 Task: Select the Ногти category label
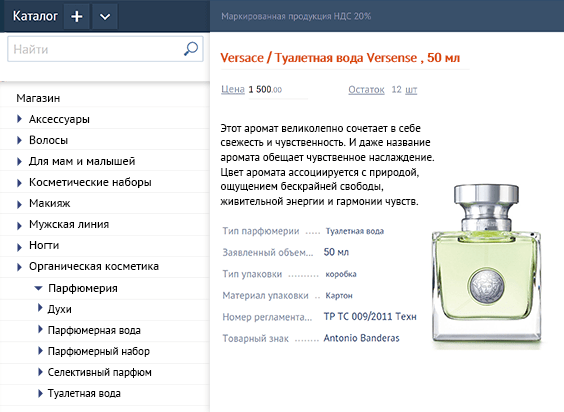click(x=44, y=245)
